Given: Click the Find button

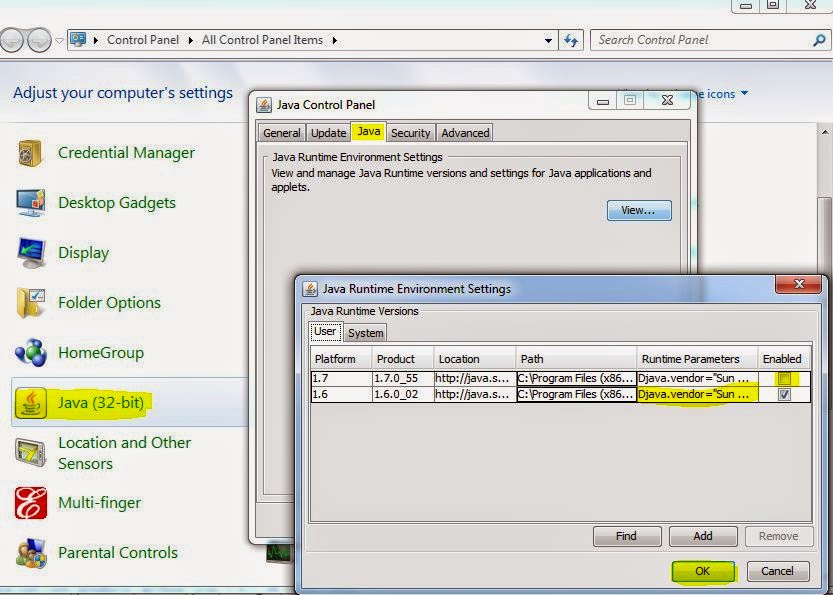Looking at the screenshot, I should [627, 536].
